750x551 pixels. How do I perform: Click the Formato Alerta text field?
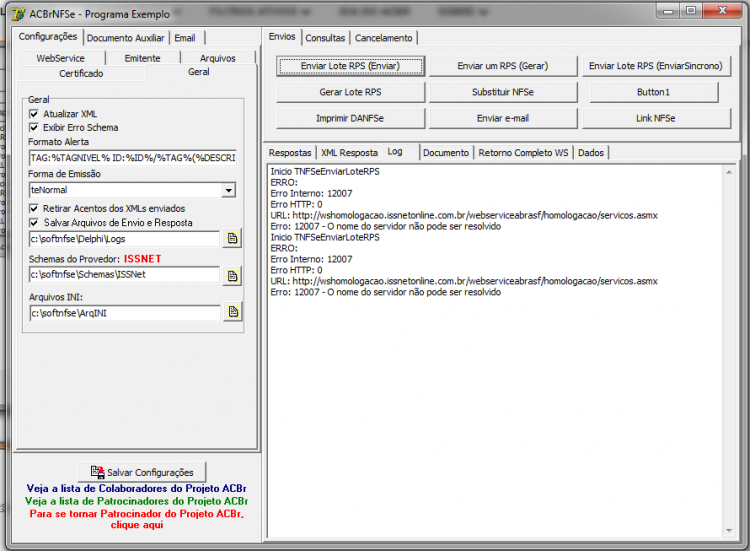pyautogui.click(x=133, y=158)
